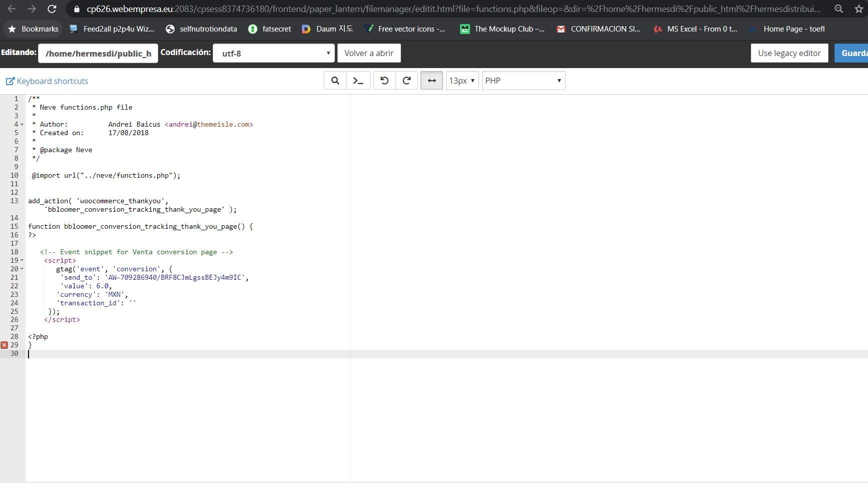The image size is (868, 489).
Task: Click the browser URL address bar
Action: [x=453, y=9]
